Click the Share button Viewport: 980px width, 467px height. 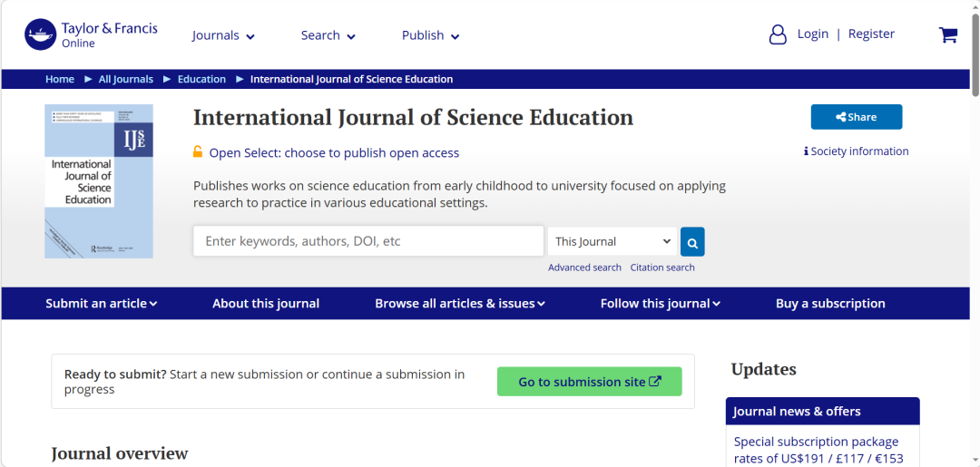[856, 117]
